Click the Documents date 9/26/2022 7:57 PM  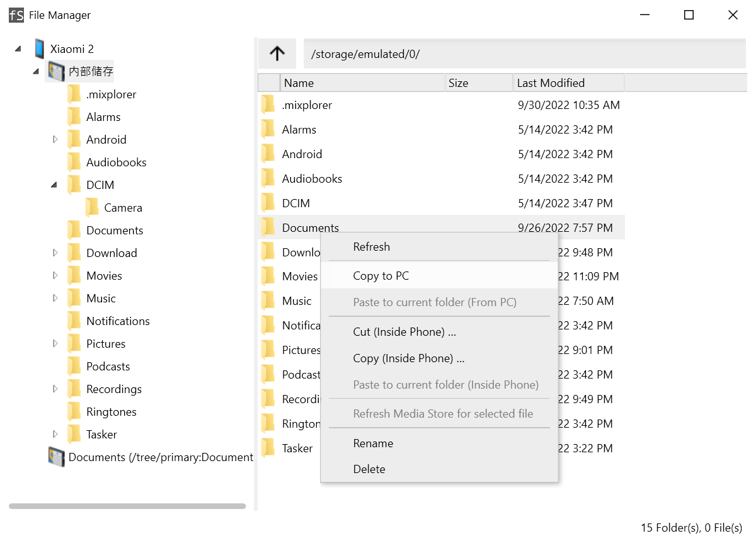565,227
